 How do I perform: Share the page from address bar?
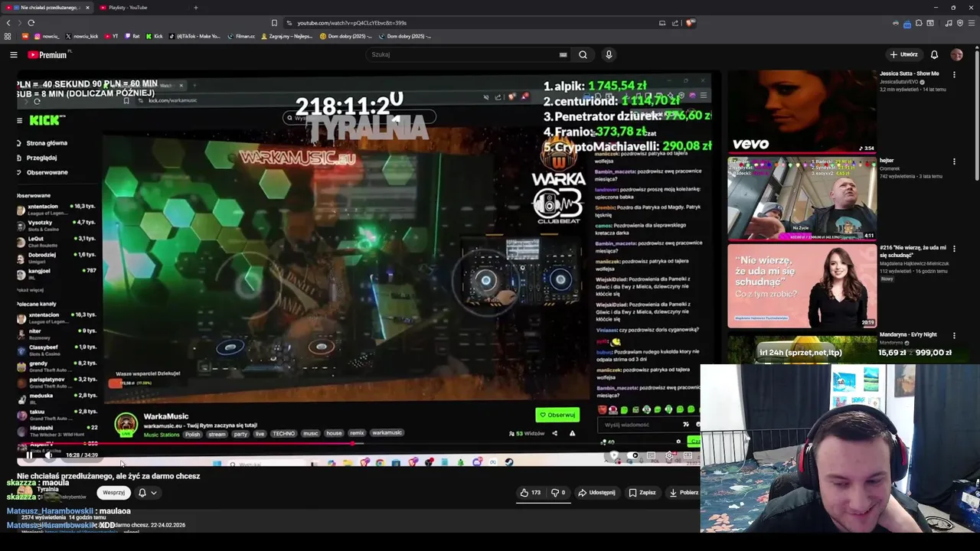(x=675, y=23)
